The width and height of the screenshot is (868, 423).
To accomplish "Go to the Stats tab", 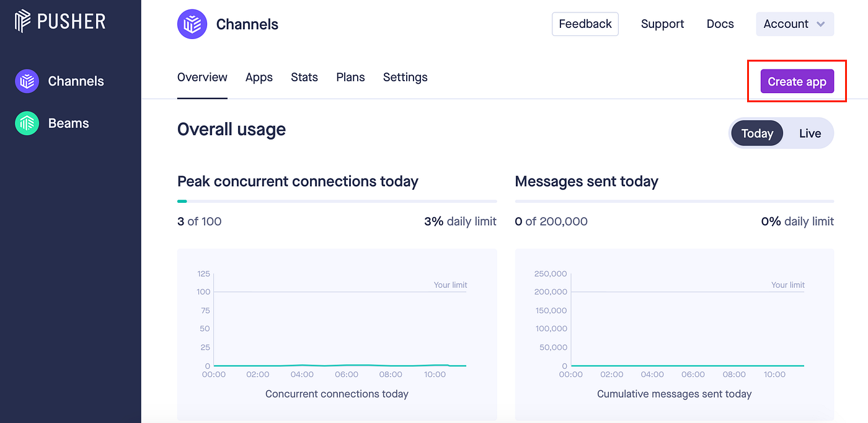I will tap(304, 78).
